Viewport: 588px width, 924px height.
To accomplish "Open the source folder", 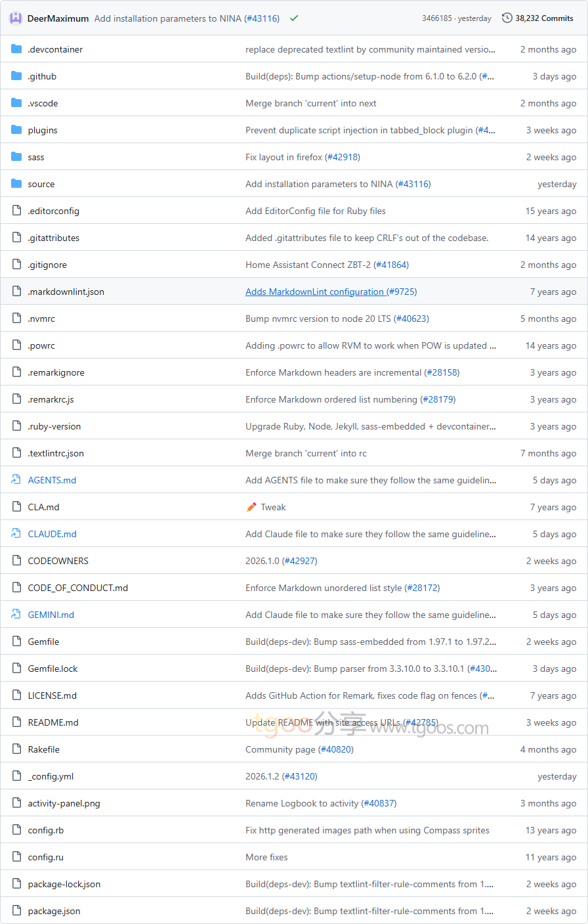I will click(41, 184).
